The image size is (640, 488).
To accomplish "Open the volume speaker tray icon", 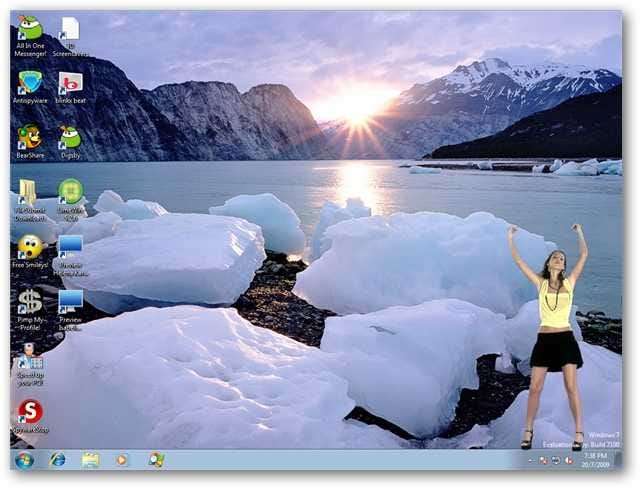I will 569,460.
